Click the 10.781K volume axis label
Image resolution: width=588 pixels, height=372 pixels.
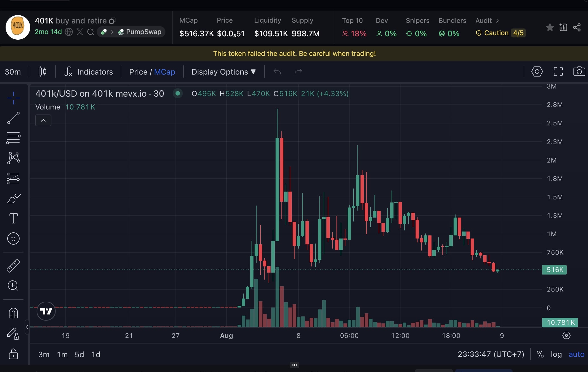point(560,323)
